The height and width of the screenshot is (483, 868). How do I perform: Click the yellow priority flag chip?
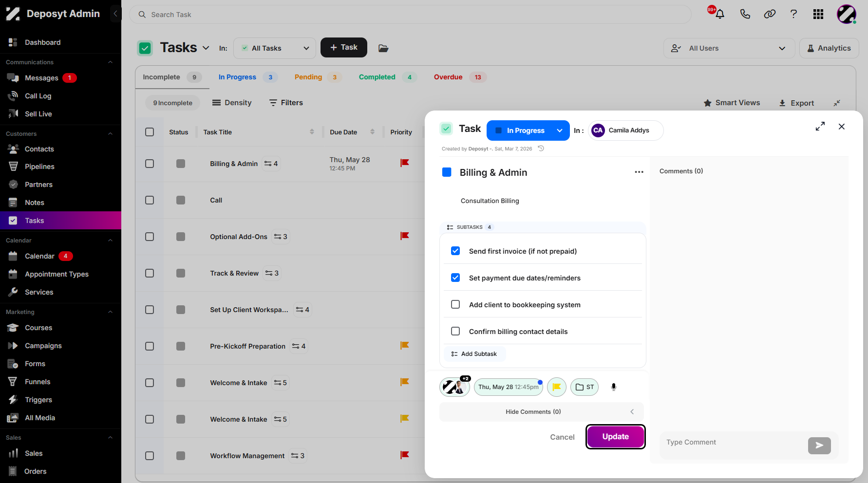click(557, 387)
